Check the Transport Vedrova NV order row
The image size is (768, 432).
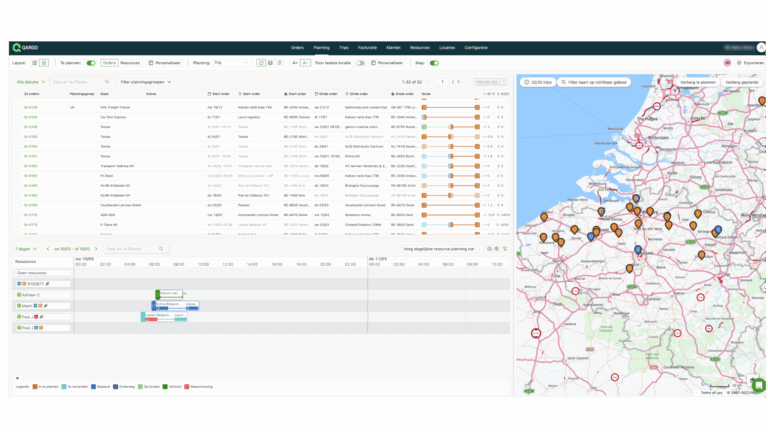tap(18, 166)
